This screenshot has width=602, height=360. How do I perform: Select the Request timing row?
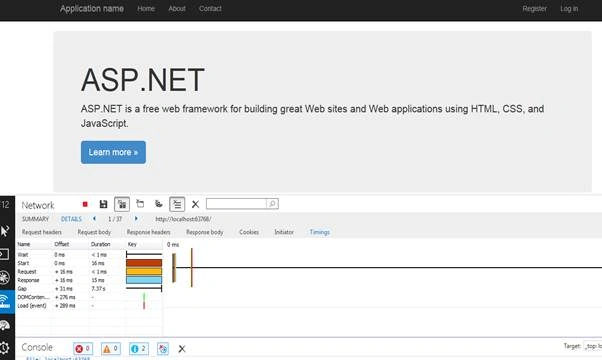89,272
